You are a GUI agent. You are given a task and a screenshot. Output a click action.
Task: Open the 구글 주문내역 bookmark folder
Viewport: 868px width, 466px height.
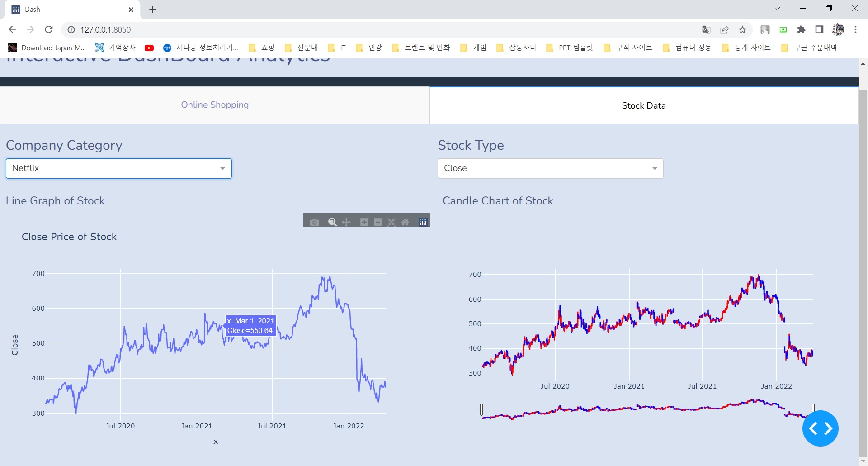(809, 48)
